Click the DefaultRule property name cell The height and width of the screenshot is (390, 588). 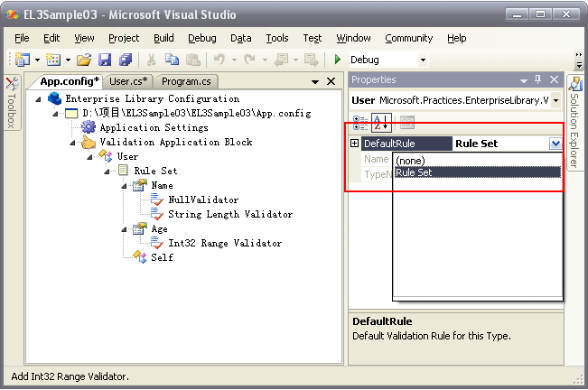coord(406,144)
